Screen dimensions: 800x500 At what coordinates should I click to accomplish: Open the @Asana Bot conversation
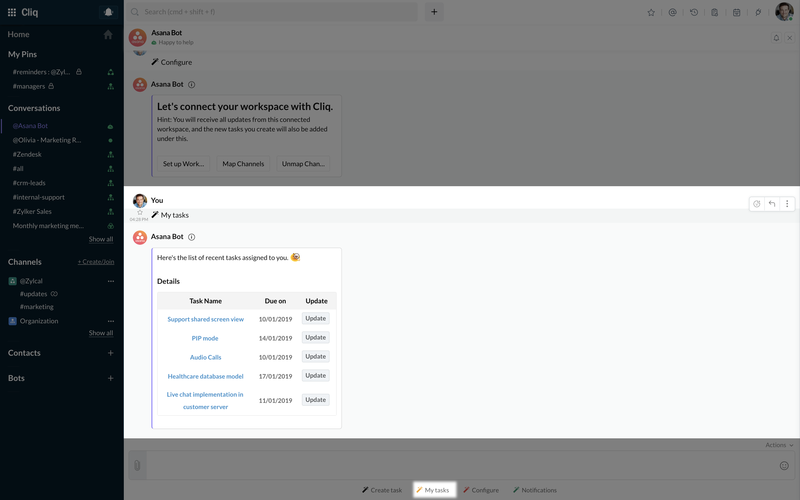coord(30,126)
